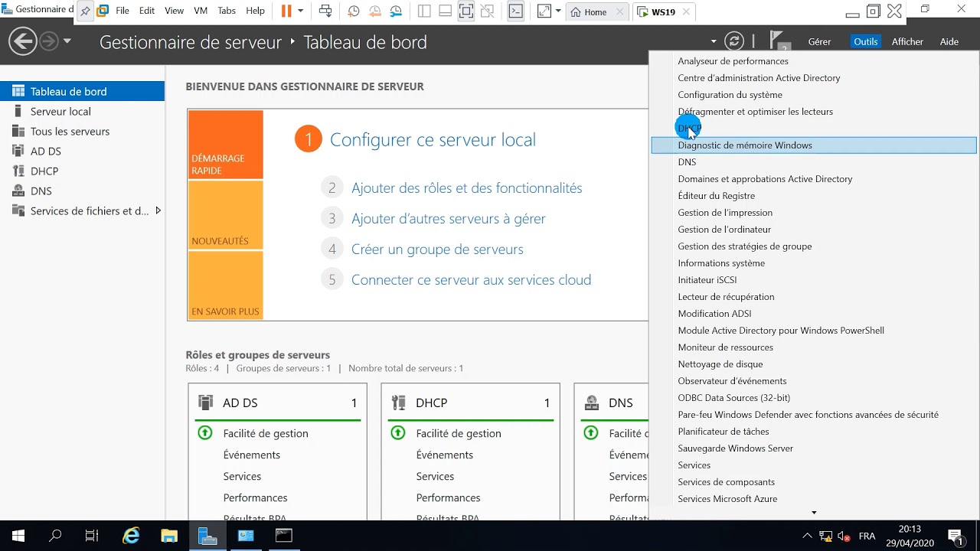Image resolution: width=980 pixels, height=551 pixels.
Task: Click the thumbnail bar layout icon
Action: point(445,11)
